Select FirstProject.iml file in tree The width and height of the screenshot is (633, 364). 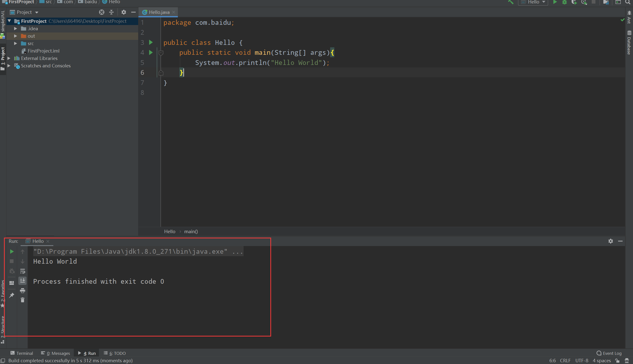(43, 51)
